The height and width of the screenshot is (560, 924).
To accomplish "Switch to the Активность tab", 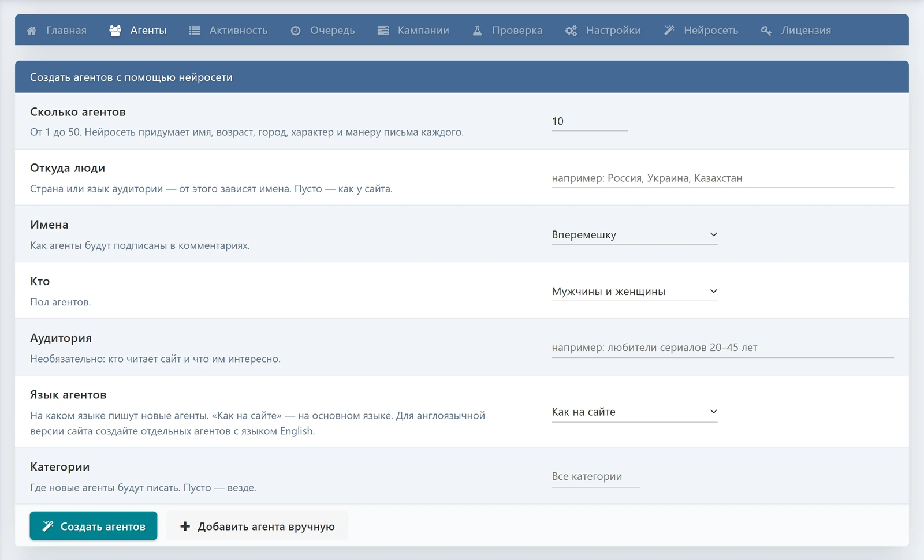I will pyautogui.click(x=229, y=30).
